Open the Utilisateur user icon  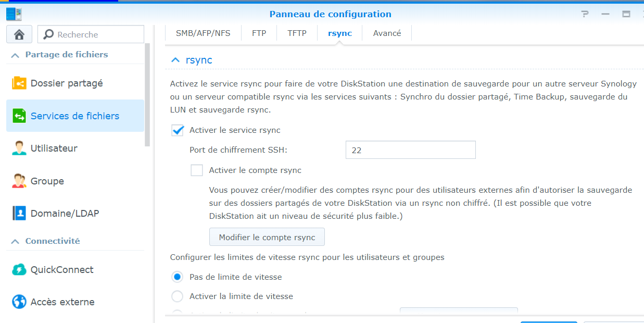pyautogui.click(x=19, y=148)
